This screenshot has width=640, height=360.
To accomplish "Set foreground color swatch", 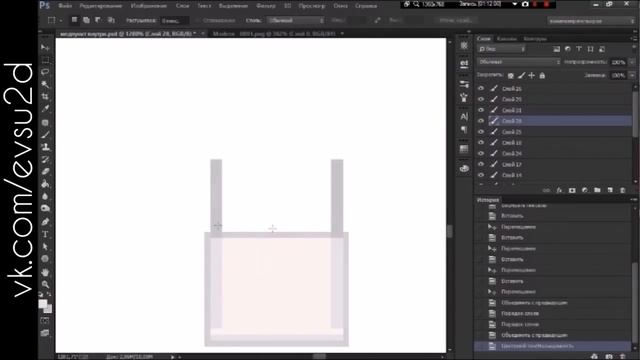I will click(x=43, y=304).
